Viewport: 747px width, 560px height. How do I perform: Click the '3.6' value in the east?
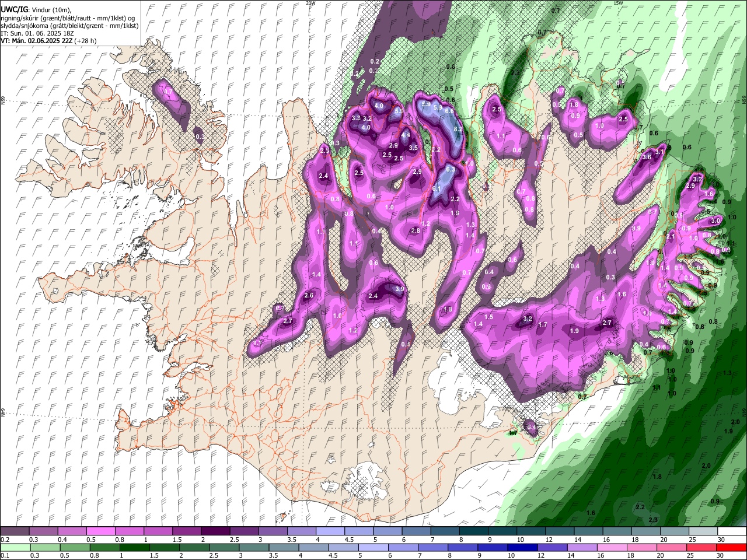pos(646,157)
